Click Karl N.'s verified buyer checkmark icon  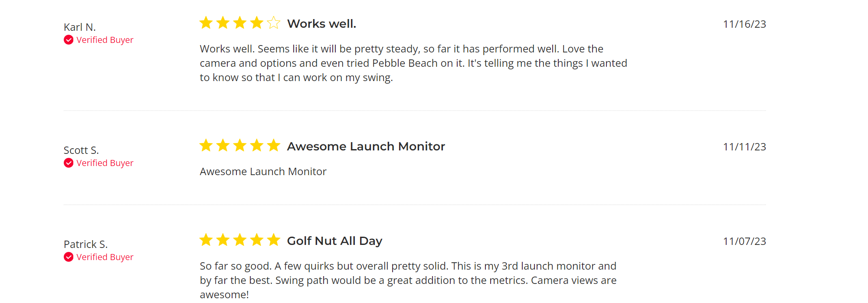point(69,40)
